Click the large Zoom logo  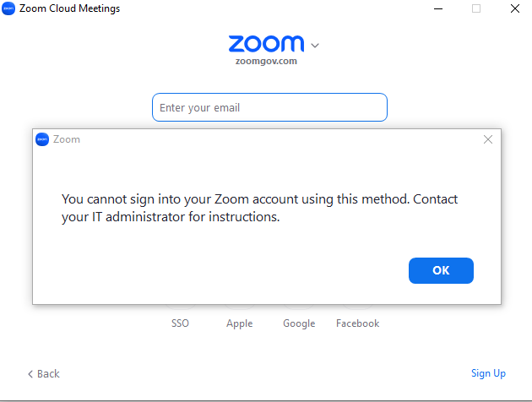click(266, 44)
